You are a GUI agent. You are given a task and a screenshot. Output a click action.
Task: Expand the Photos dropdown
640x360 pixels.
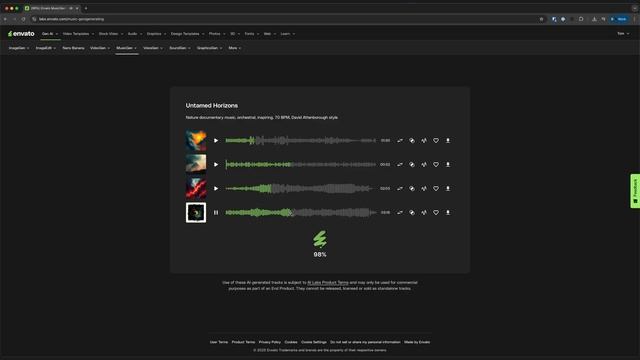coord(217,34)
